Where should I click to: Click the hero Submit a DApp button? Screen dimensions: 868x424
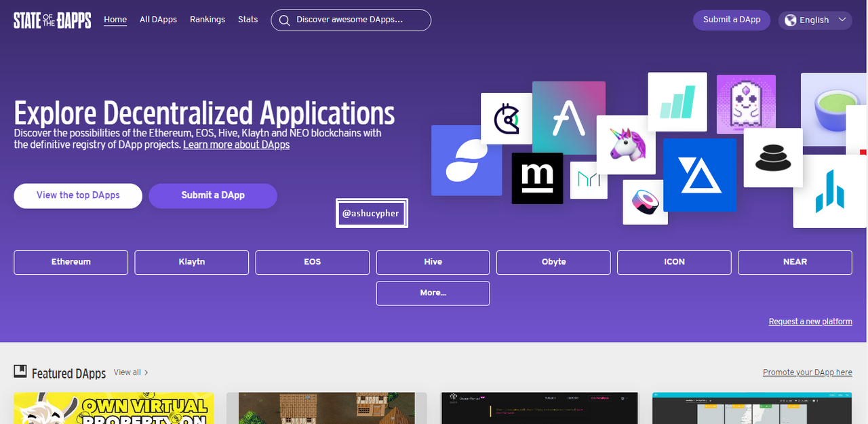point(213,195)
